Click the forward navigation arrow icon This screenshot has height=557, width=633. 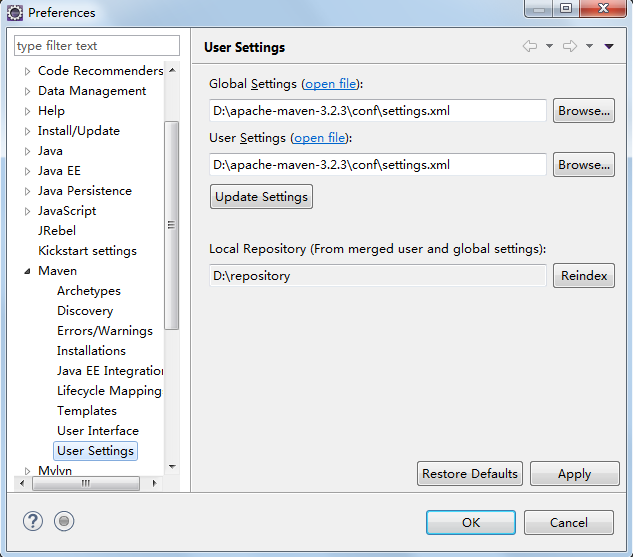pyautogui.click(x=570, y=47)
